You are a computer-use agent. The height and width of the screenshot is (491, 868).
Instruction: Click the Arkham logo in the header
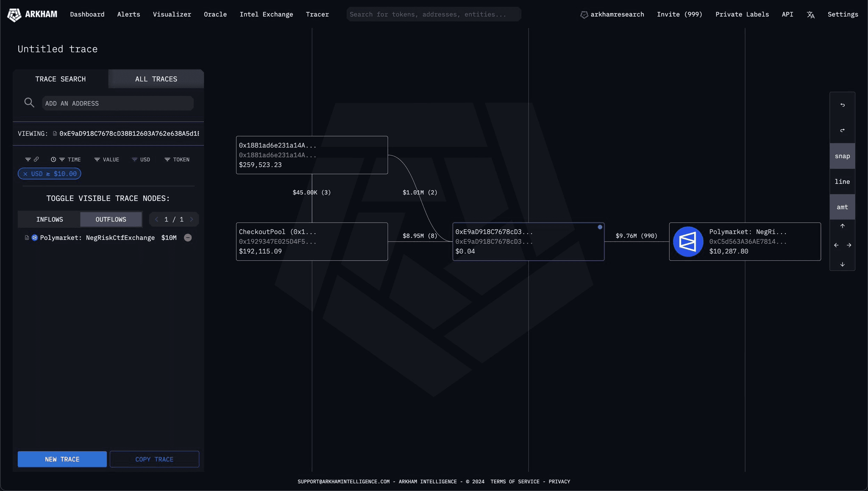32,14
